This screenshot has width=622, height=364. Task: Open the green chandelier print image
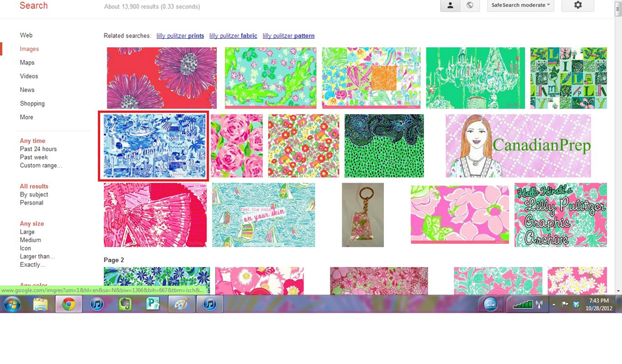pyautogui.click(x=476, y=78)
